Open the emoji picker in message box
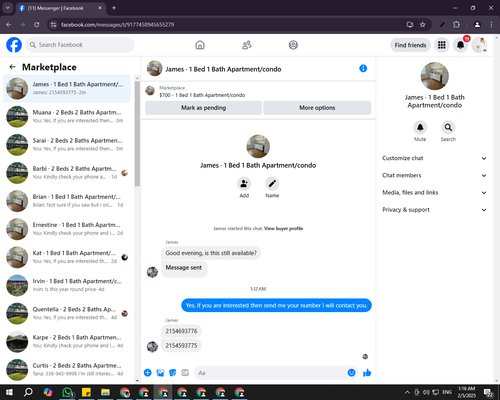 click(x=351, y=373)
